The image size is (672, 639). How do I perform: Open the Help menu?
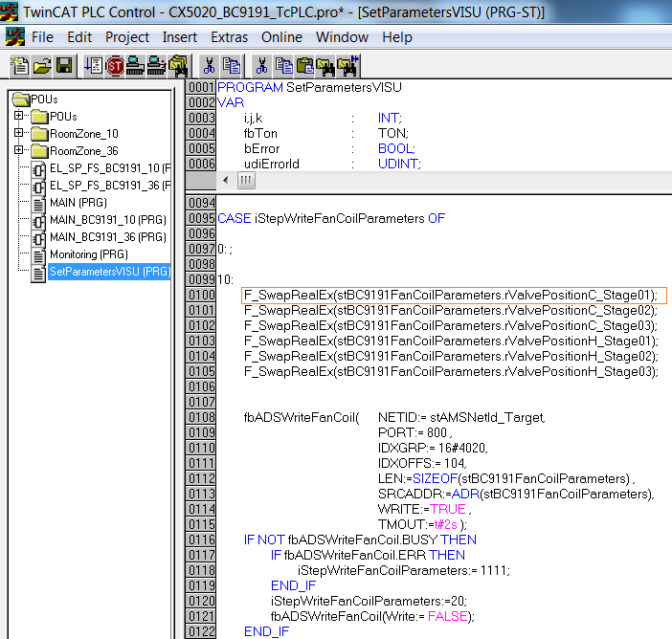(x=397, y=37)
